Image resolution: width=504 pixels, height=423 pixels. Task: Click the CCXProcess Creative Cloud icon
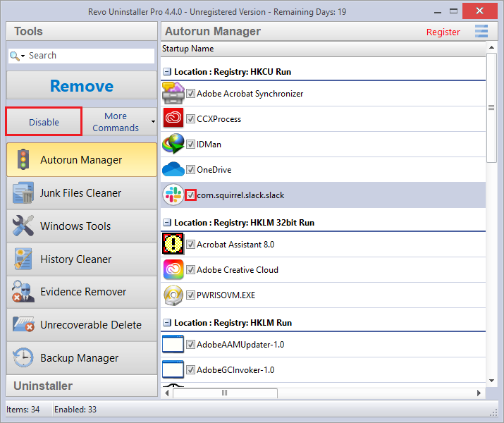click(173, 118)
